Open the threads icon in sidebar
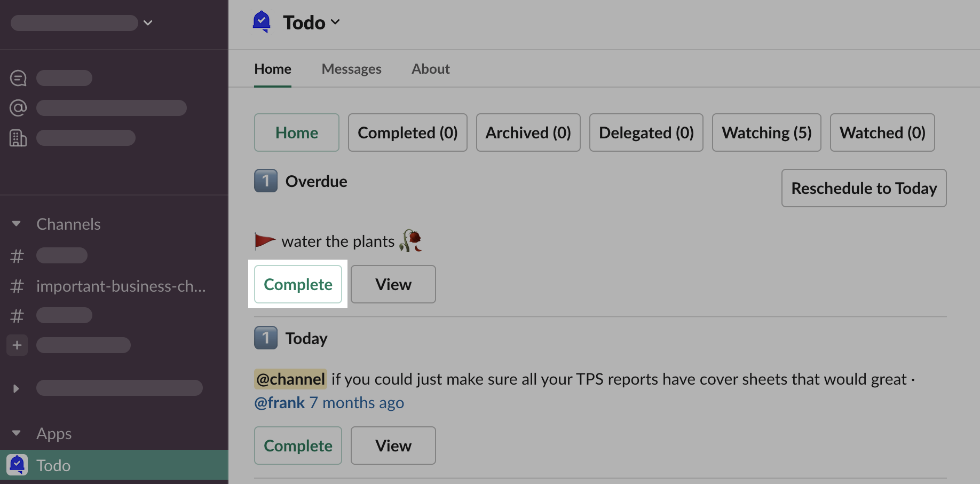The width and height of the screenshot is (980, 484). (18, 78)
